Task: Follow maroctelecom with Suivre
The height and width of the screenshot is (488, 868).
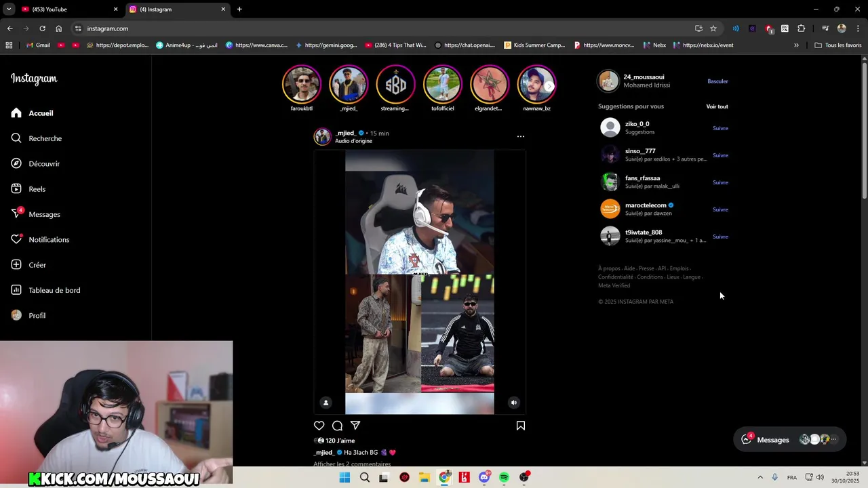Action: (x=720, y=209)
